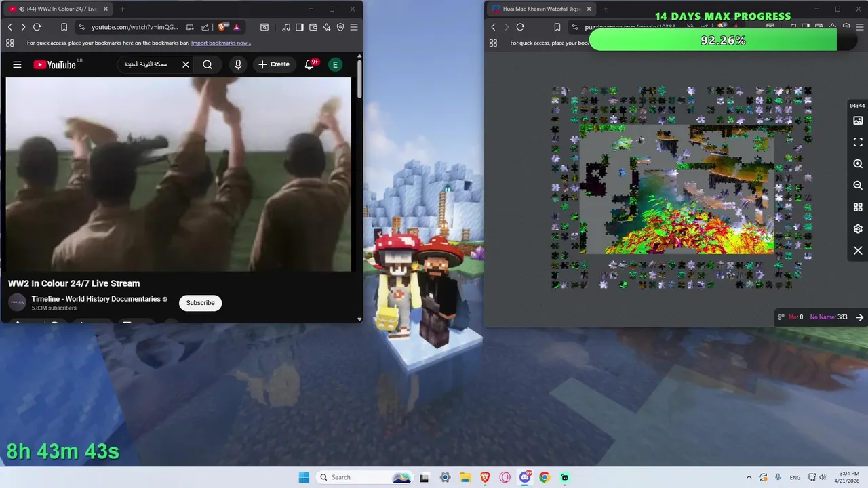Show the puzzle preview image
The image size is (868, 488).
(x=858, y=121)
